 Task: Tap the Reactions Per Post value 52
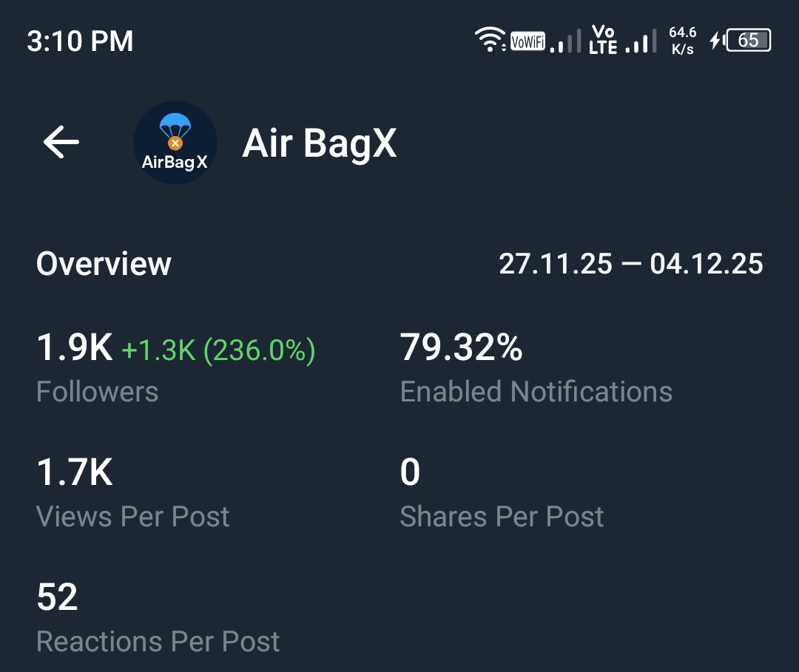57,597
